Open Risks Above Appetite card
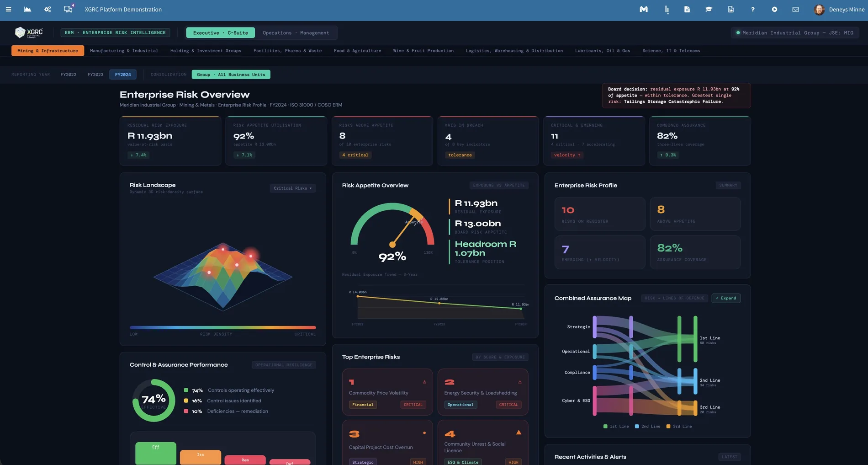The width and height of the screenshot is (868, 465). coord(382,141)
